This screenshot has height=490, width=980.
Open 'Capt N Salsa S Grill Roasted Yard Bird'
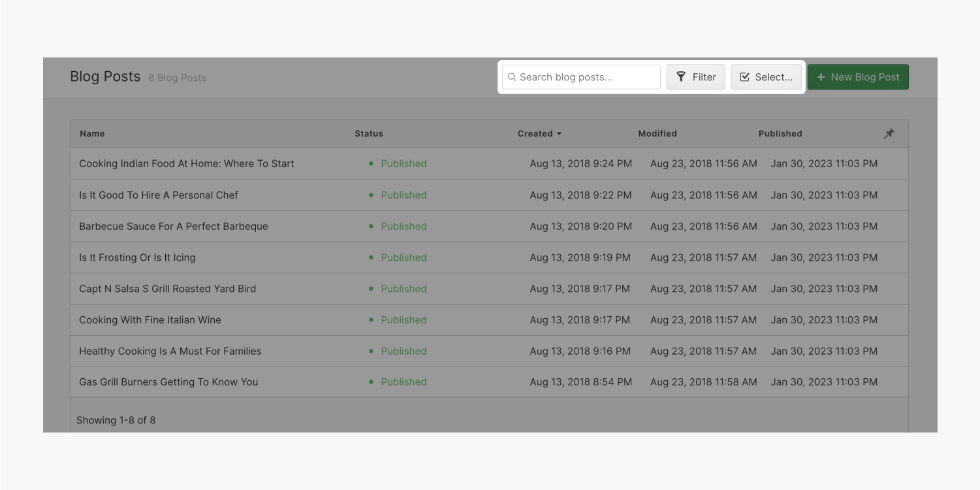click(168, 289)
